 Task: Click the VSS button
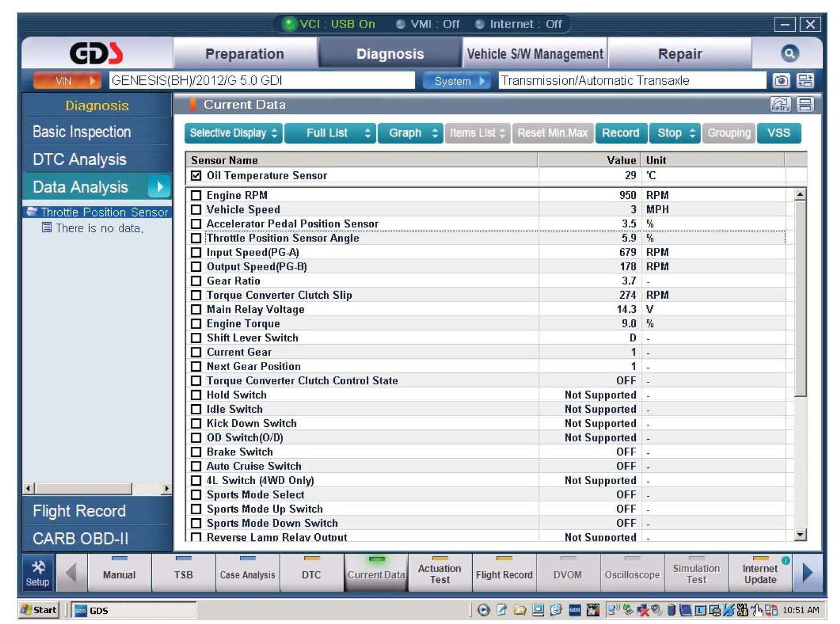coord(778,133)
